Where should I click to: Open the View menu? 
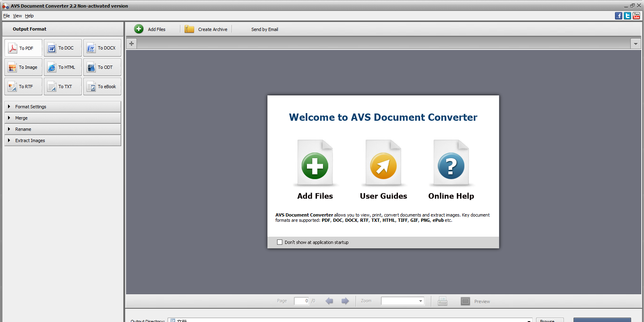[x=17, y=16]
